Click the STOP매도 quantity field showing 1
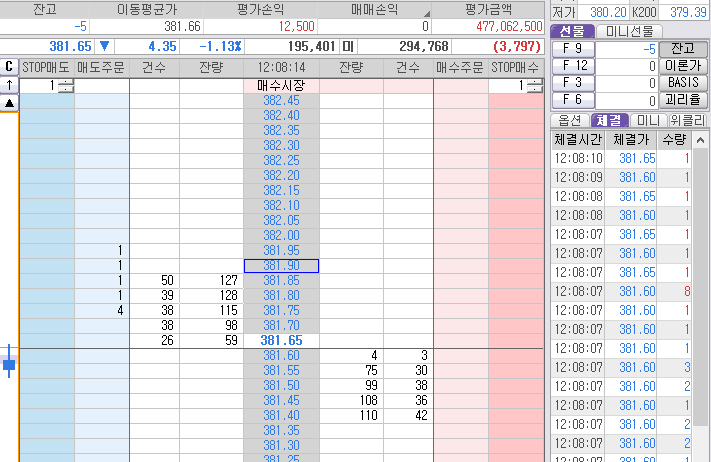The height and width of the screenshot is (462, 711). (40, 85)
